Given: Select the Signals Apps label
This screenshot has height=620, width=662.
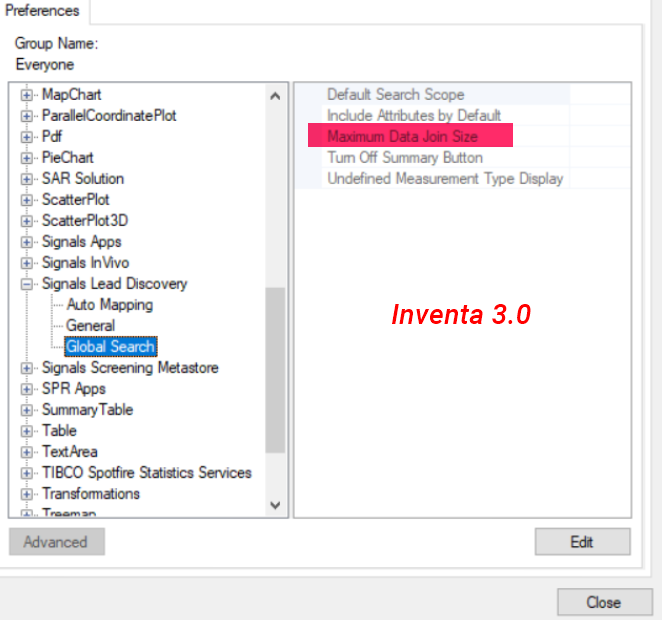Looking at the screenshot, I should (x=81, y=242).
